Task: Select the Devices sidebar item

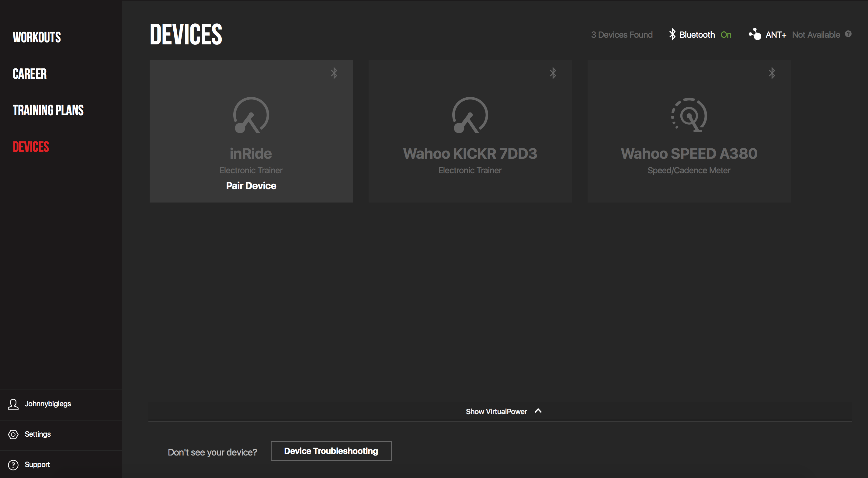Action: (x=31, y=147)
